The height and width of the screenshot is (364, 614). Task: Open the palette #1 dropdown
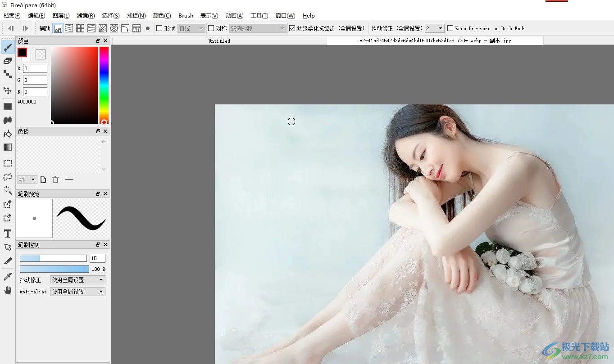tap(27, 180)
